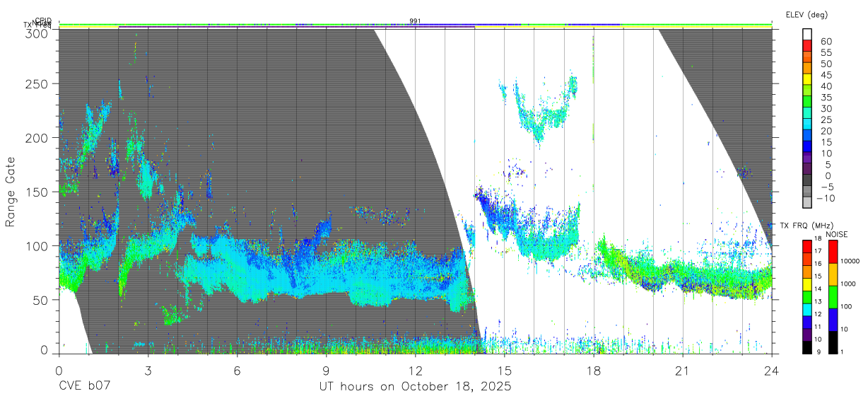Image resolution: width=868 pixels, height=401 pixels.
Task: Pick the purple swatch in ELEV colorbar
Action: click(807, 158)
